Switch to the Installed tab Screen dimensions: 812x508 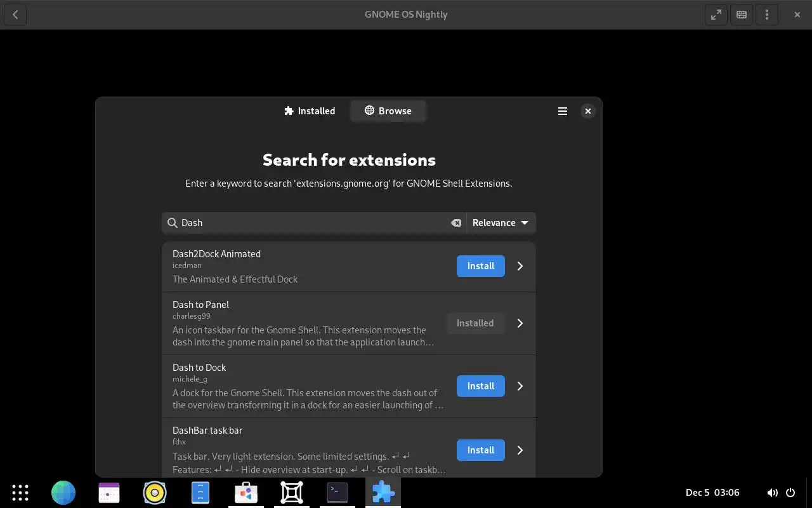(x=310, y=111)
